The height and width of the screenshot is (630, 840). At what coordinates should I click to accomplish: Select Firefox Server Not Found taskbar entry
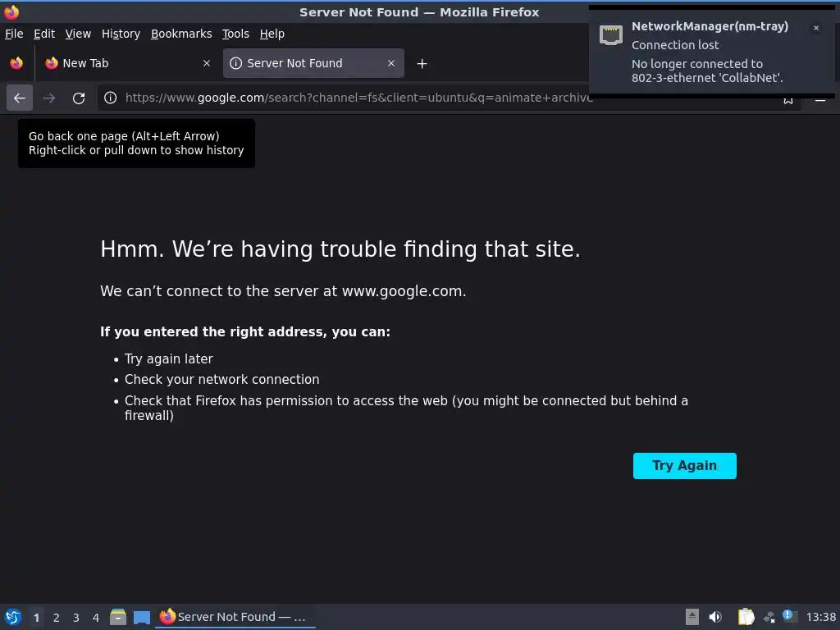point(235,617)
